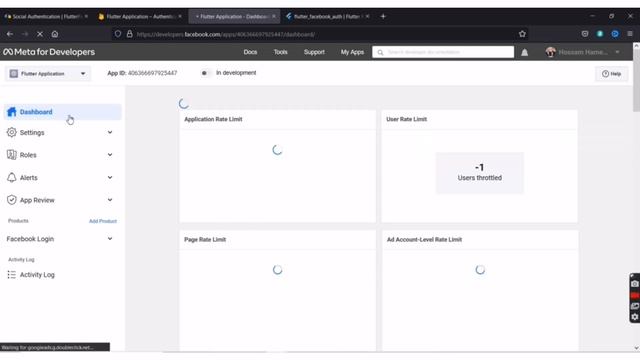Open new browser tab with plus button
640x360 pixels.
click(x=383, y=16)
